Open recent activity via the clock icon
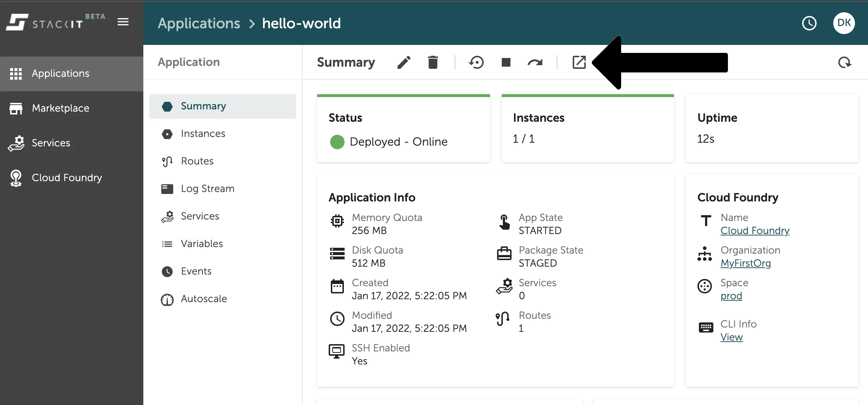 tap(809, 23)
